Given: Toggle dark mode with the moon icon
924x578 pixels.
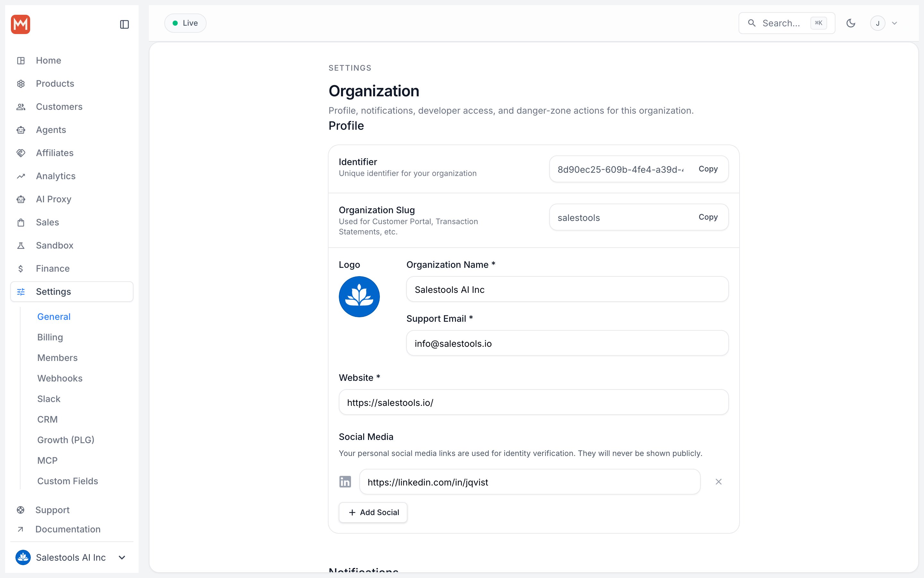Looking at the screenshot, I should (x=851, y=23).
